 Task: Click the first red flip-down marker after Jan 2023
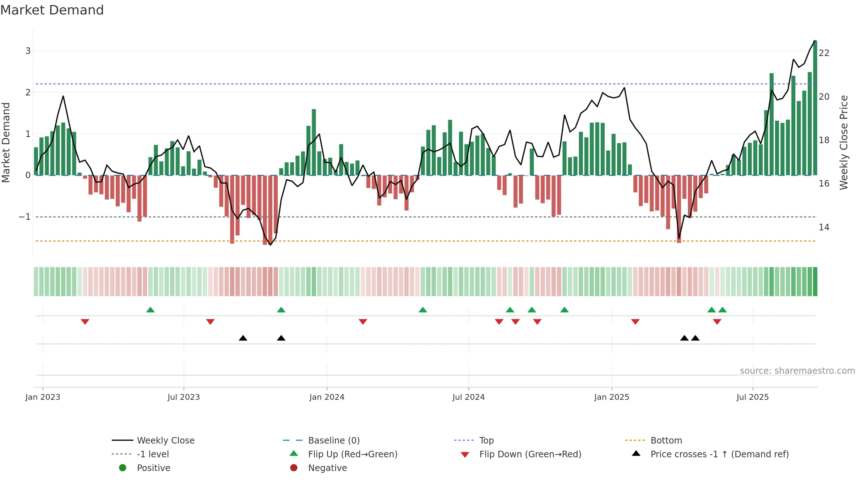[x=85, y=322]
